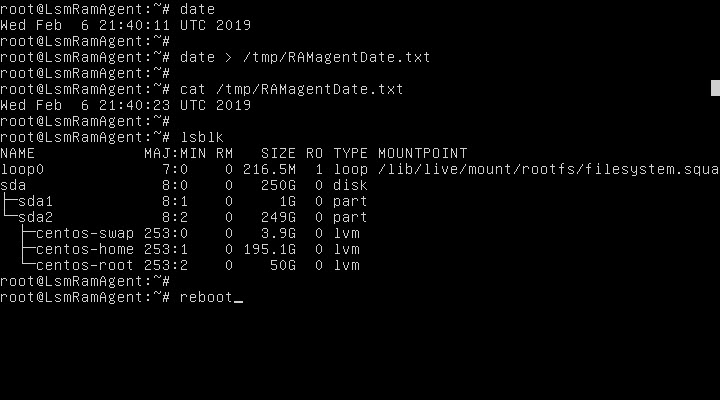Click the loop0 device row
The height and width of the screenshot is (400, 720).
click(x=22, y=169)
